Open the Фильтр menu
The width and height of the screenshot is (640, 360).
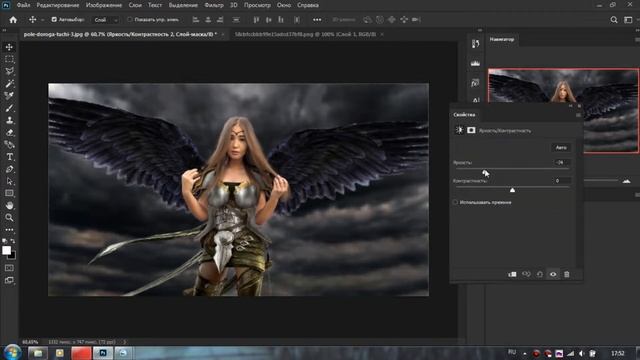pos(213,5)
